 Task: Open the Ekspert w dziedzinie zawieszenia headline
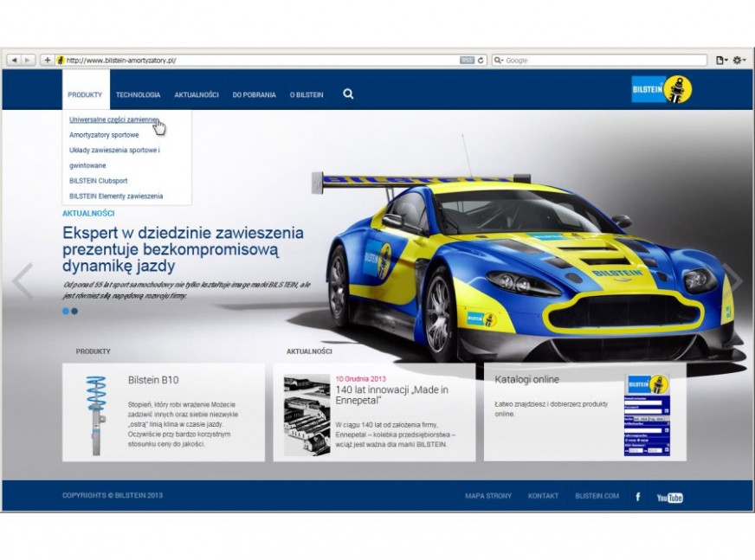[x=183, y=249]
